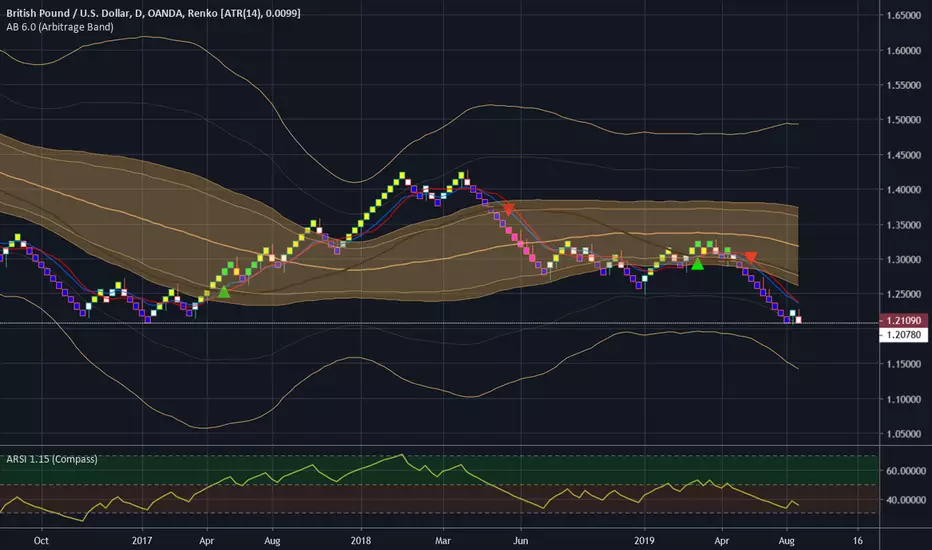Click the red sell triangle in mid-2018
932x550 pixels.
tap(508, 209)
